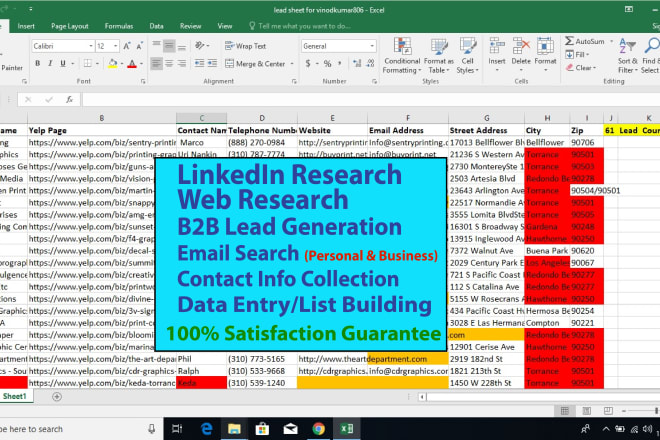Open Format as Table gallery
This screenshot has width=660, height=440.
438,55
